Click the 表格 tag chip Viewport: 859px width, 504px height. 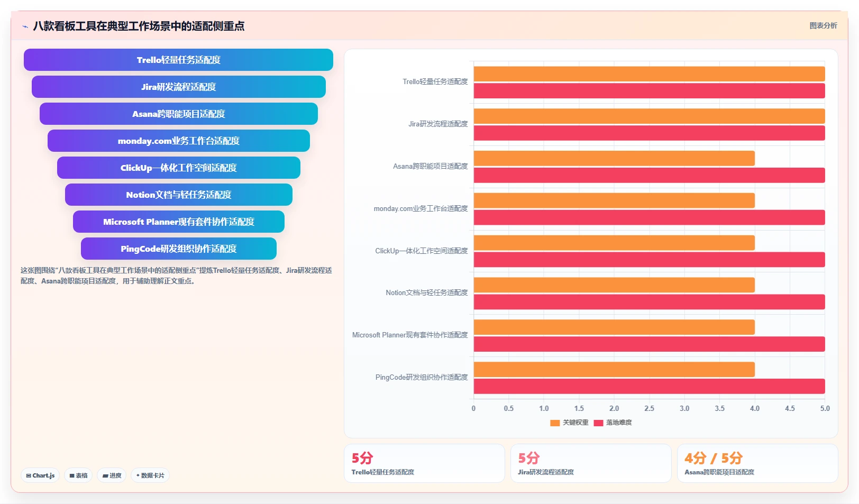click(78, 475)
